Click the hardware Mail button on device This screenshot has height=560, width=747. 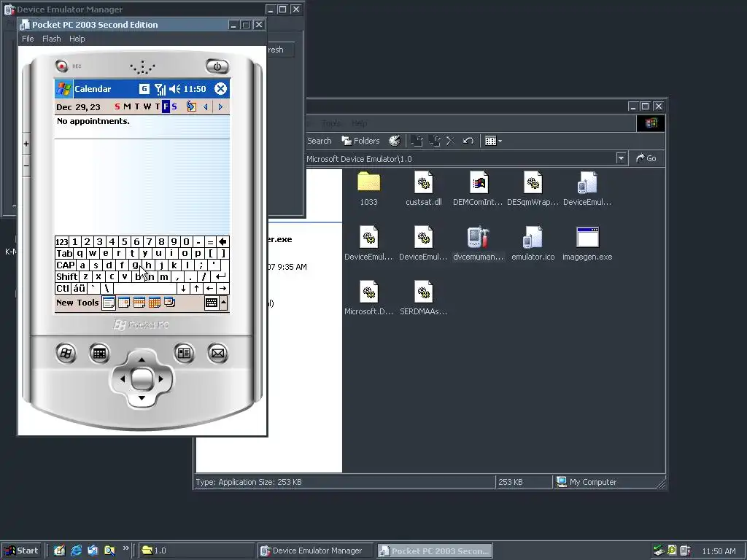217,354
